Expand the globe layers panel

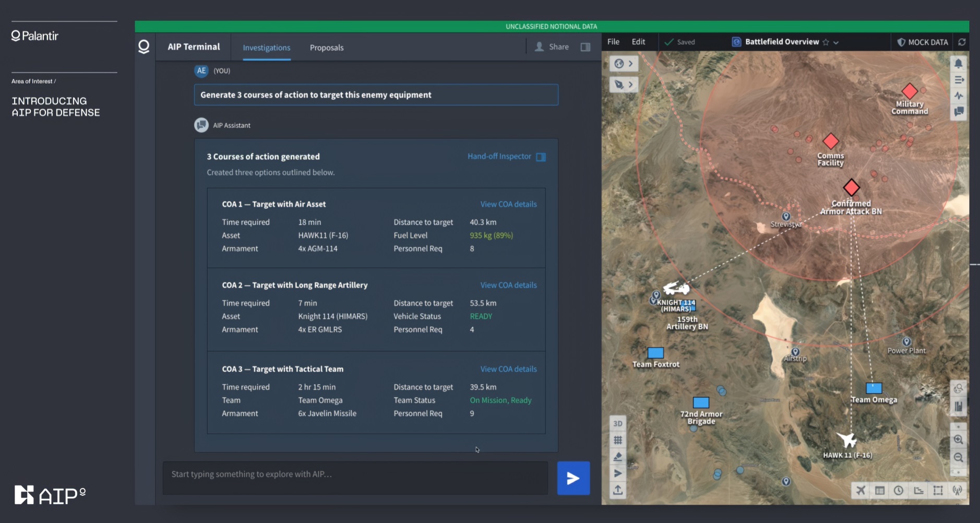coord(624,64)
